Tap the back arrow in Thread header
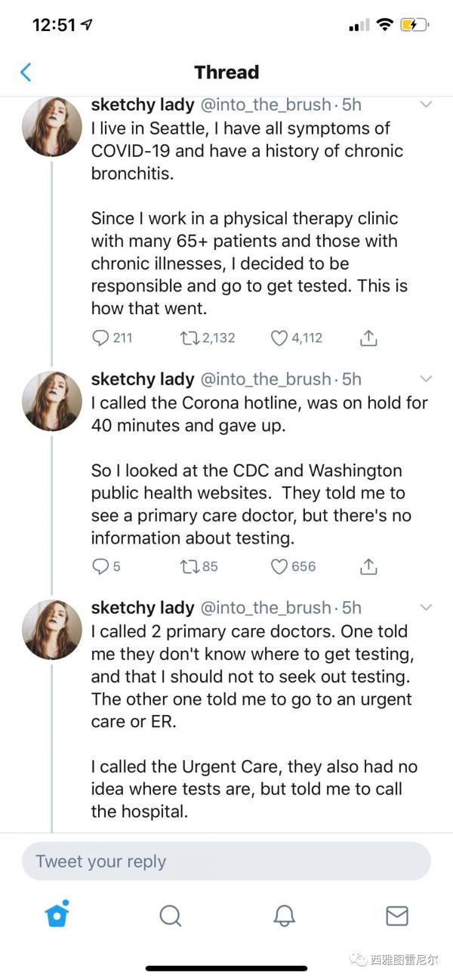The width and height of the screenshot is (453, 980). [26, 72]
